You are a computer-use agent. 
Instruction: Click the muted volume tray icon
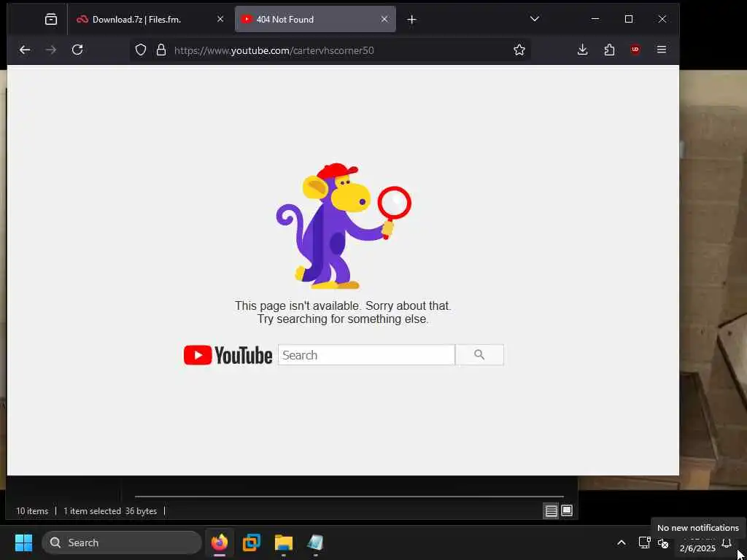662,542
